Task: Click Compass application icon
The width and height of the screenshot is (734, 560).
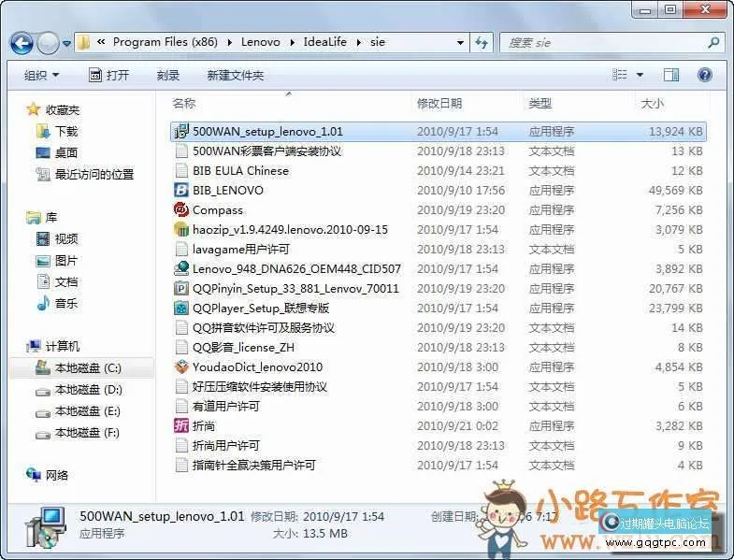Action: pyautogui.click(x=181, y=209)
